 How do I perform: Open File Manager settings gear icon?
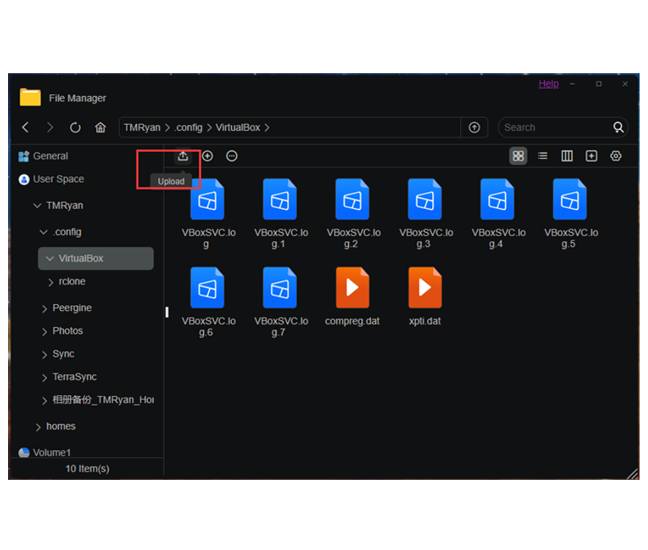(x=616, y=156)
